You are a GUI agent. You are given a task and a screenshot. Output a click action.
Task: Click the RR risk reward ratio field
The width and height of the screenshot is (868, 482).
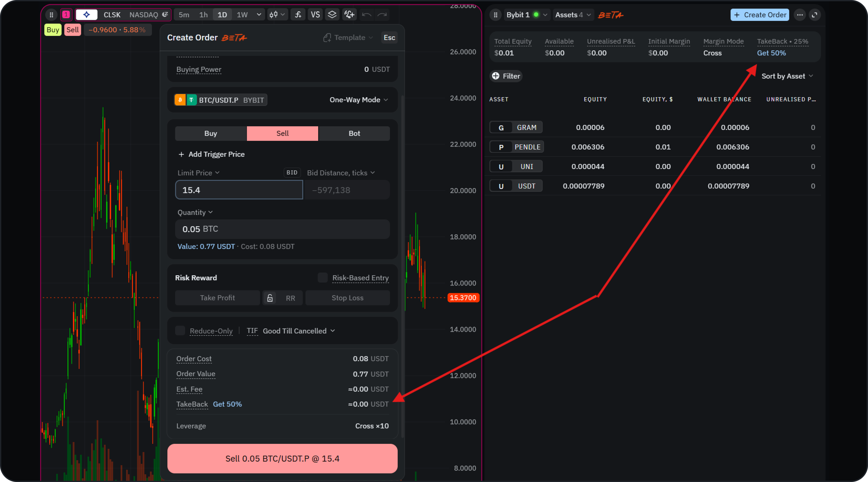[x=290, y=298]
